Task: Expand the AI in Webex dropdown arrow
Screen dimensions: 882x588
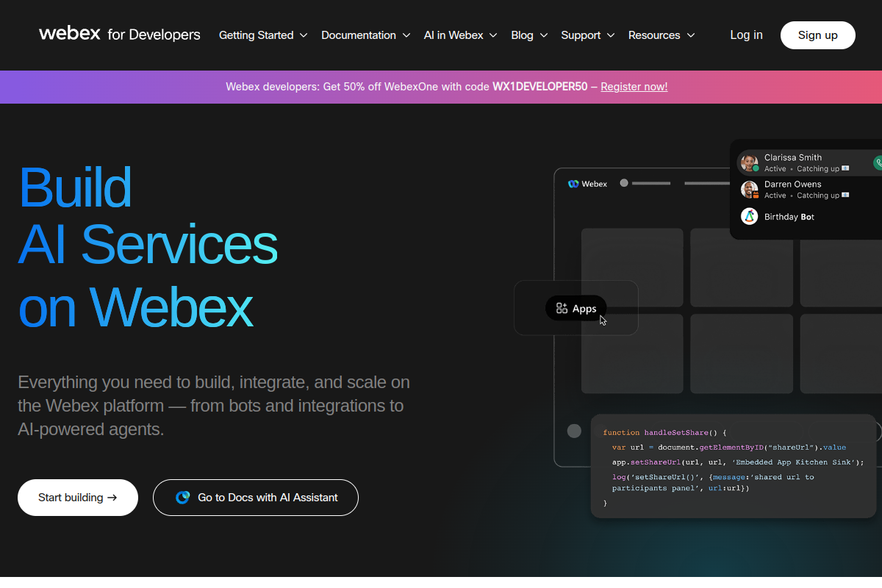Action: tap(493, 35)
